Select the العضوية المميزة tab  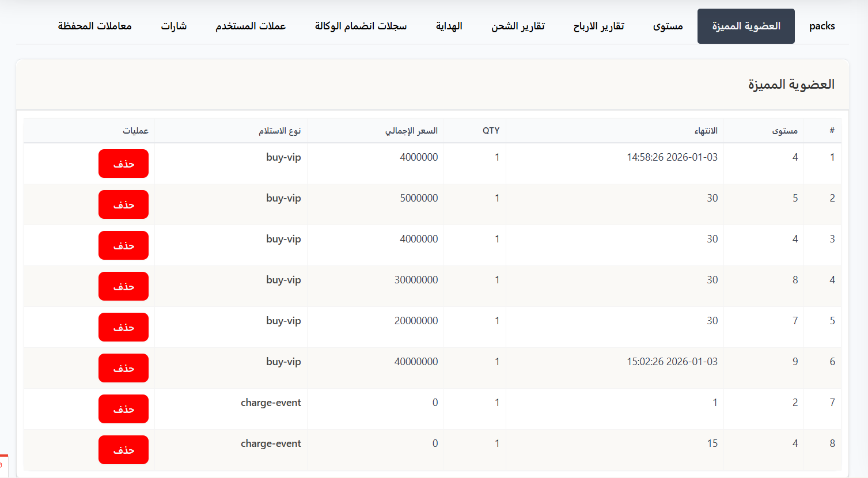point(746,26)
